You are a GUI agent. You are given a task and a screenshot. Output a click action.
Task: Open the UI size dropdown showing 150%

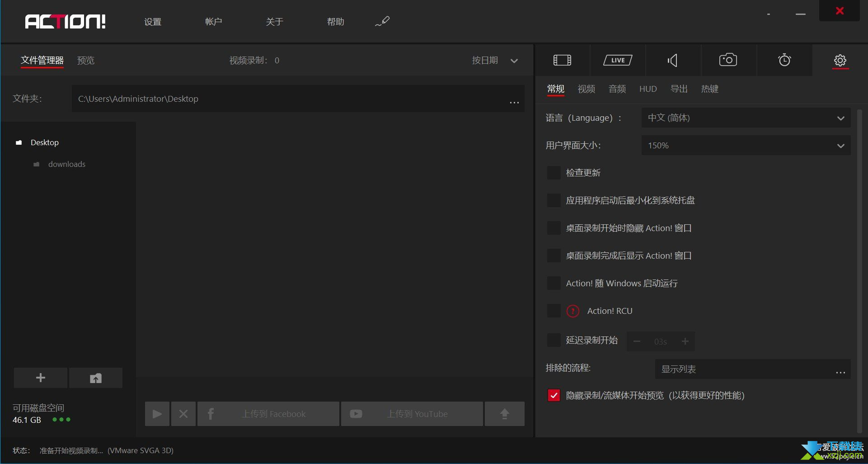tap(746, 145)
